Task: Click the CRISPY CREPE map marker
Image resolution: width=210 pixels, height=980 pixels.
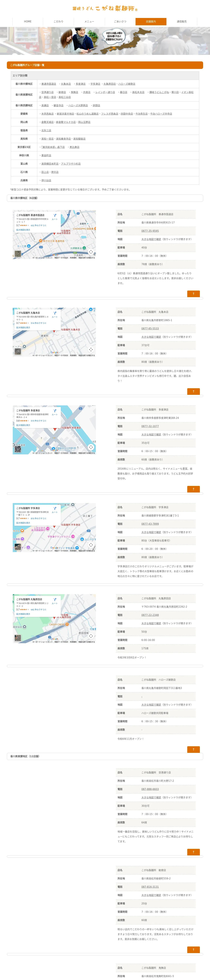Action: [67, 624]
